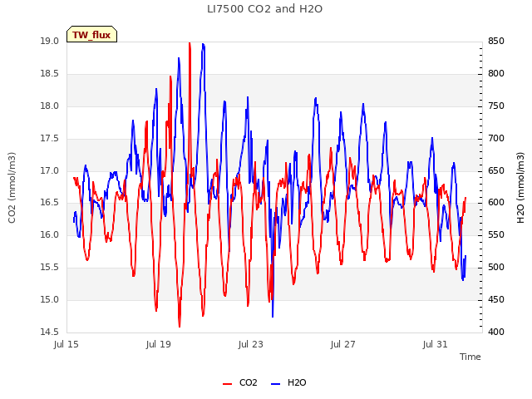This screenshot has width=532, height=399.
Task: Click the 400 right axis value
Action: tap(496, 332)
